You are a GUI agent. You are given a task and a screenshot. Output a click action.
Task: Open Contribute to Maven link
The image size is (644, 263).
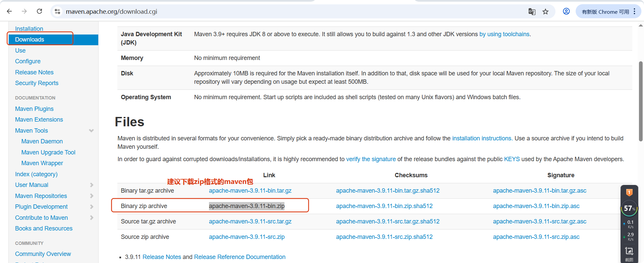[x=41, y=218]
